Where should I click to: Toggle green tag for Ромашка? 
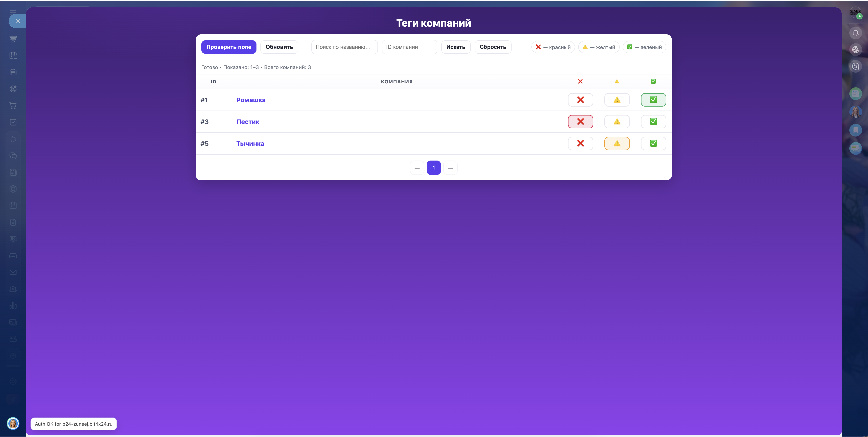(653, 100)
